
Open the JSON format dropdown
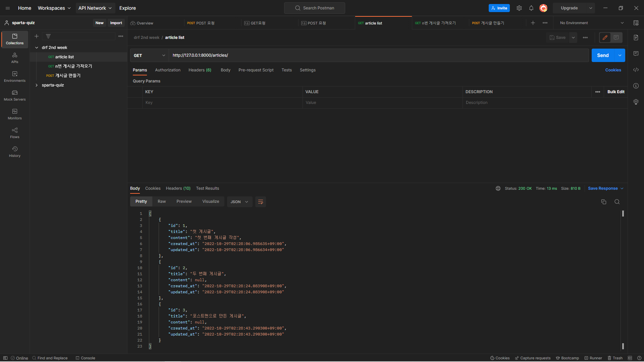point(239,202)
